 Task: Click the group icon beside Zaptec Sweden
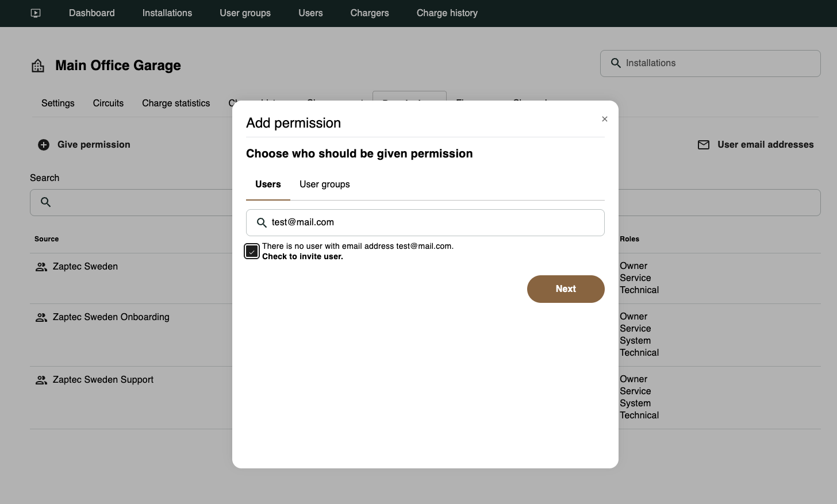point(41,266)
